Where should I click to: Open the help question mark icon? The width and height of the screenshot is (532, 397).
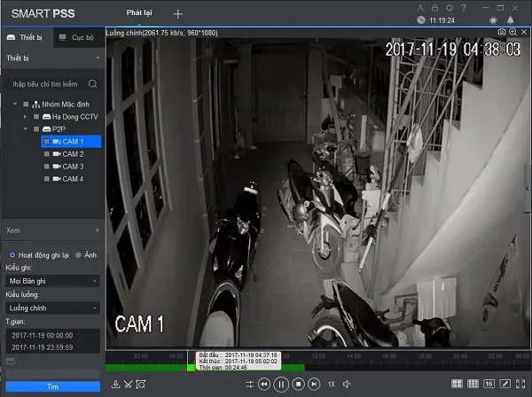coord(464,8)
